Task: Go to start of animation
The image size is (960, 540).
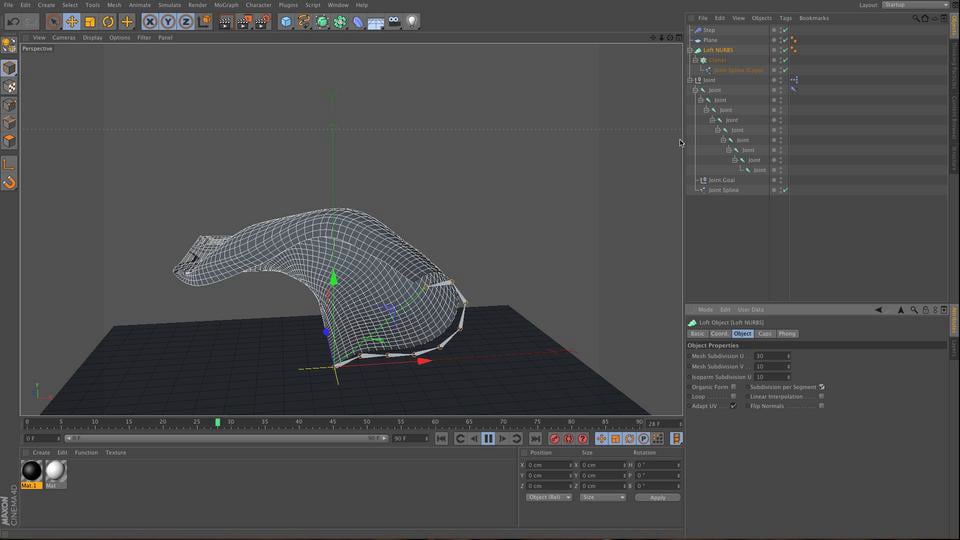Action: (x=441, y=438)
